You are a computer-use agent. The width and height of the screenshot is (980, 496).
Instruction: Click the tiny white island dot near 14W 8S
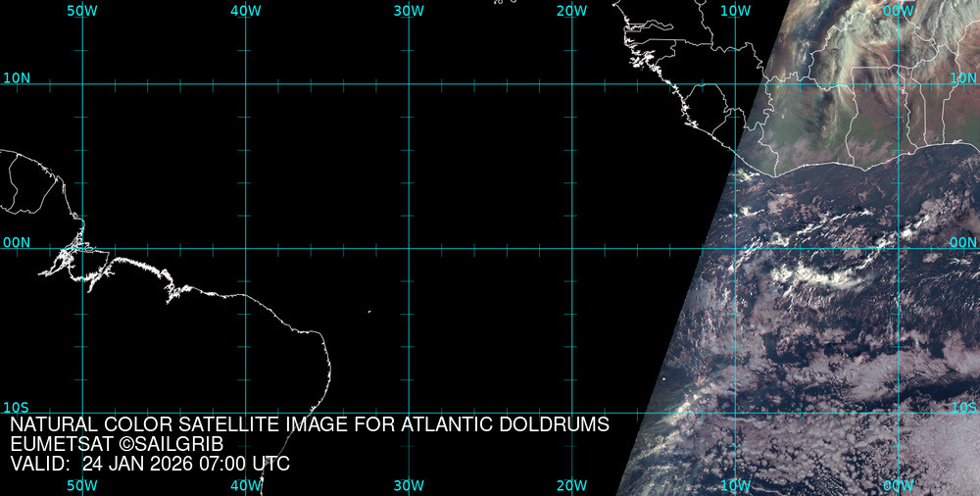[663, 380]
